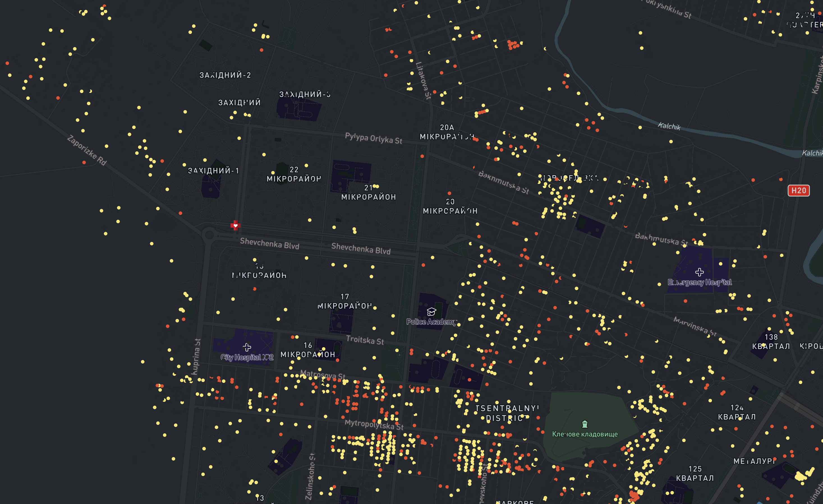
Task: Click the Police Academy text label
Action: pos(431,322)
